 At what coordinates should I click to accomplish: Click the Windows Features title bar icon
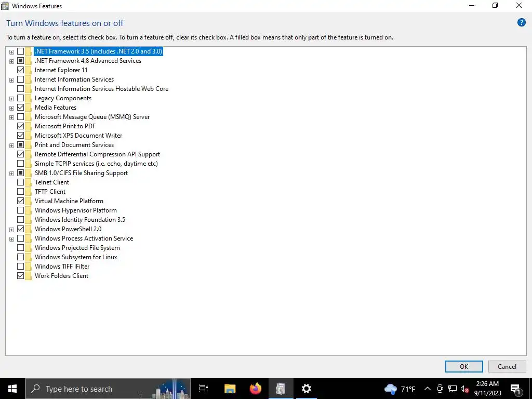(5, 6)
